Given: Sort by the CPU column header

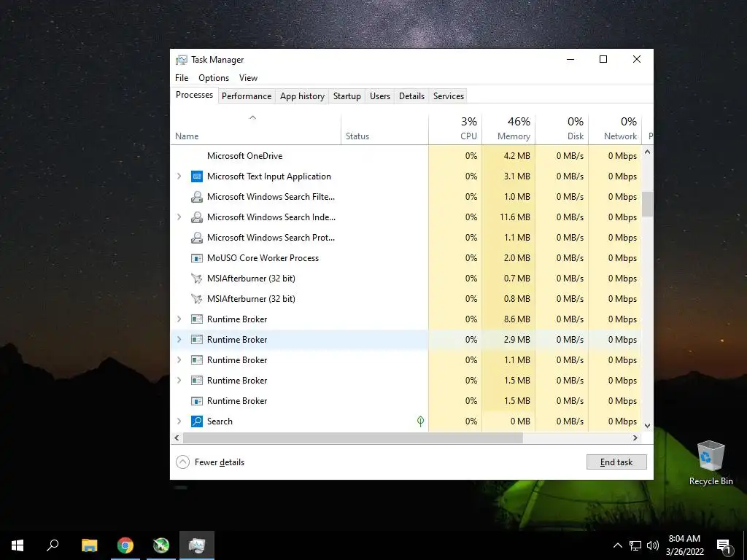Looking at the screenshot, I should click(x=455, y=128).
